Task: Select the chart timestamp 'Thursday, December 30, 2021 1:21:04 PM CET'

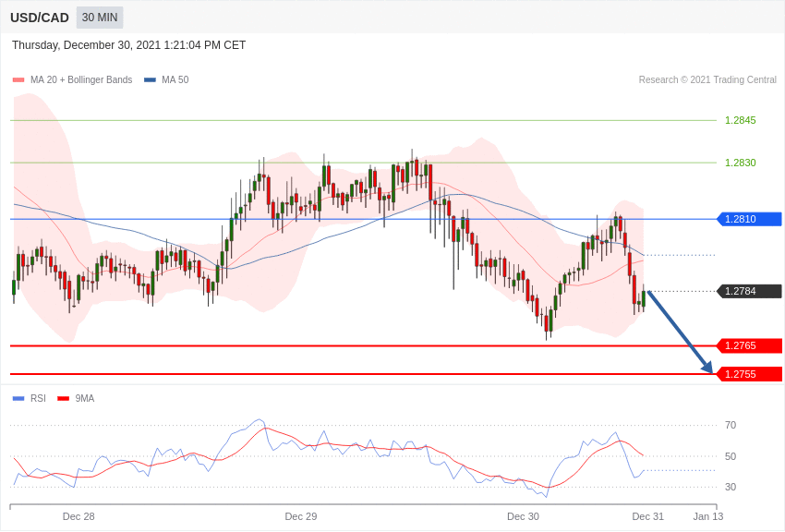Action: (128, 45)
